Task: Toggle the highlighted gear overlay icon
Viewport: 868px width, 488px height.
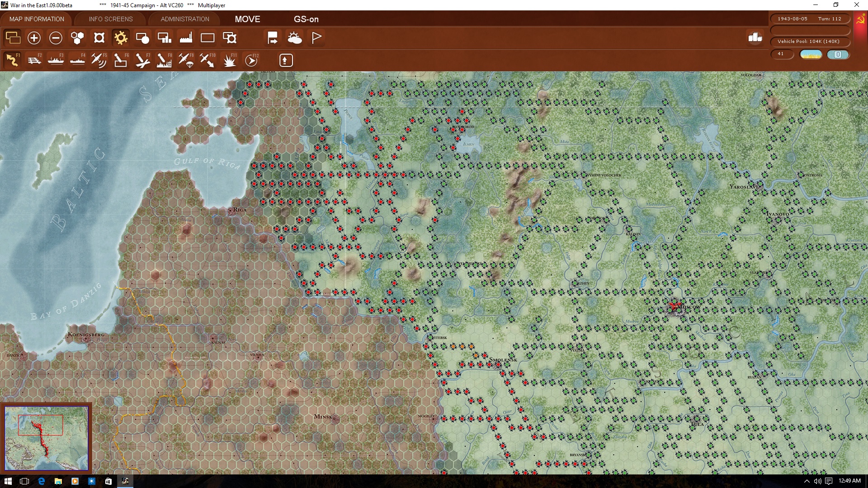Action: pyautogui.click(x=121, y=38)
